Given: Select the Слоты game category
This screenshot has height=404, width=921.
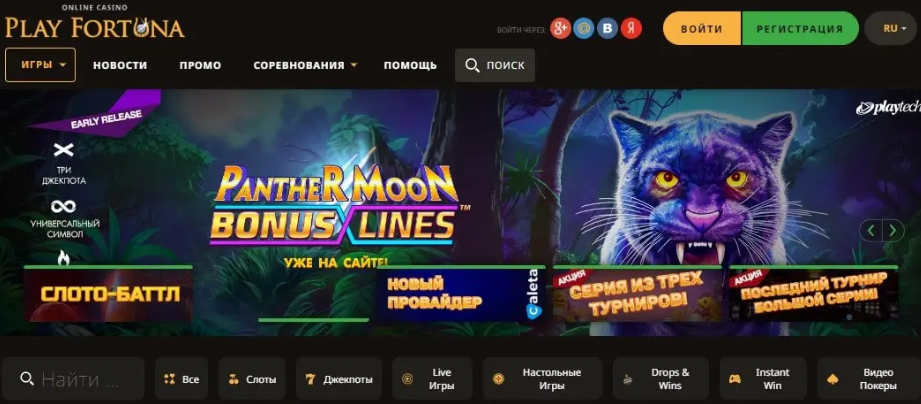Looking at the screenshot, I should click(252, 379).
